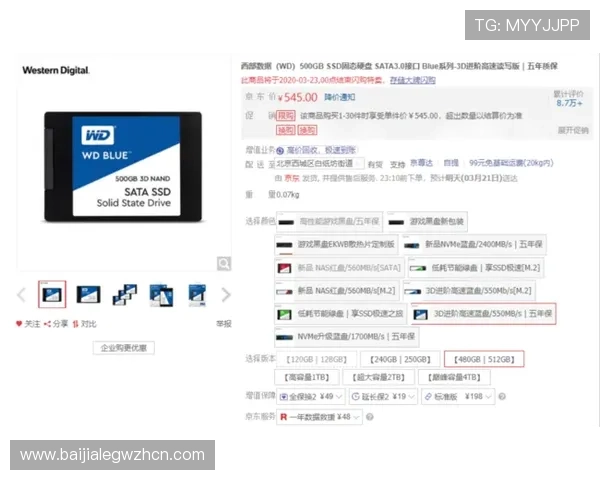The image size is (600, 480).
Task: Choose NVMe升级蓝盘/1700MB/s 五年保 option
Action: [347, 337]
